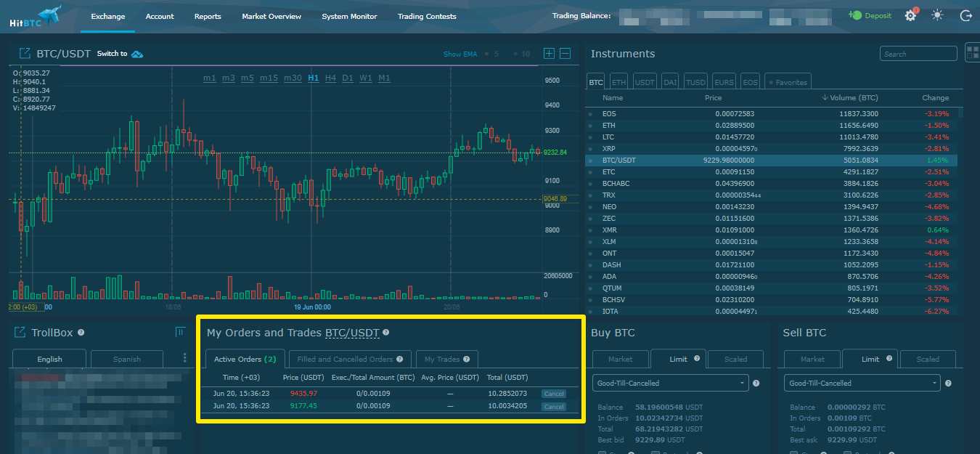
Task: Select the D1 chart timeframe
Action: tap(348, 78)
